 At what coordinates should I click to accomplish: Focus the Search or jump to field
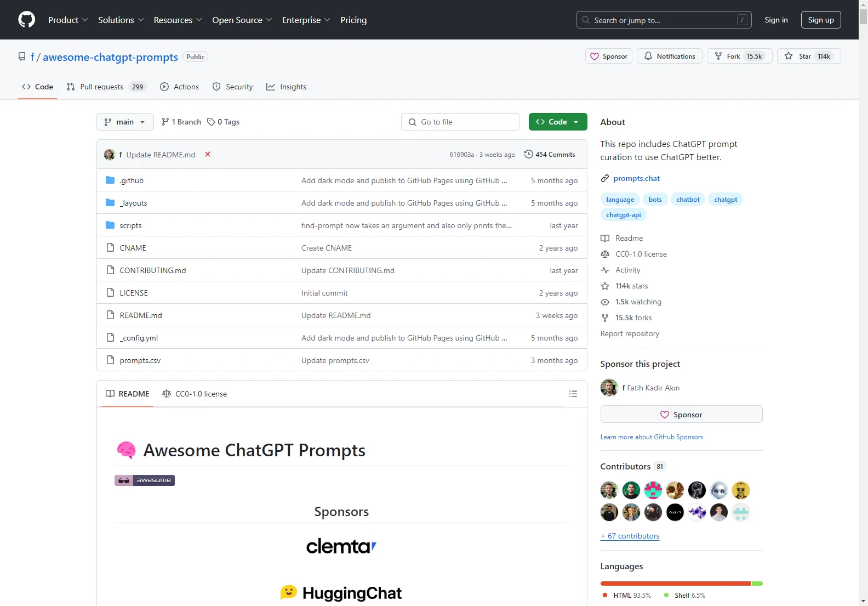[x=664, y=20]
